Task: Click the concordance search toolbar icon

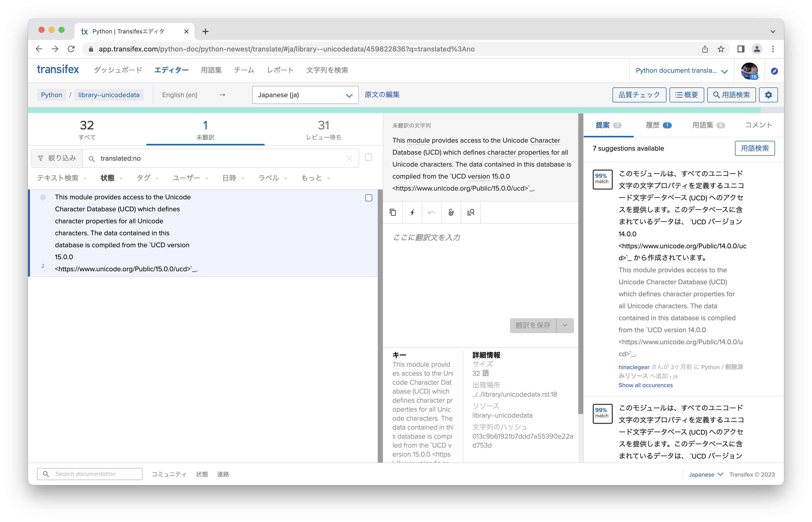Action: pos(470,213)
